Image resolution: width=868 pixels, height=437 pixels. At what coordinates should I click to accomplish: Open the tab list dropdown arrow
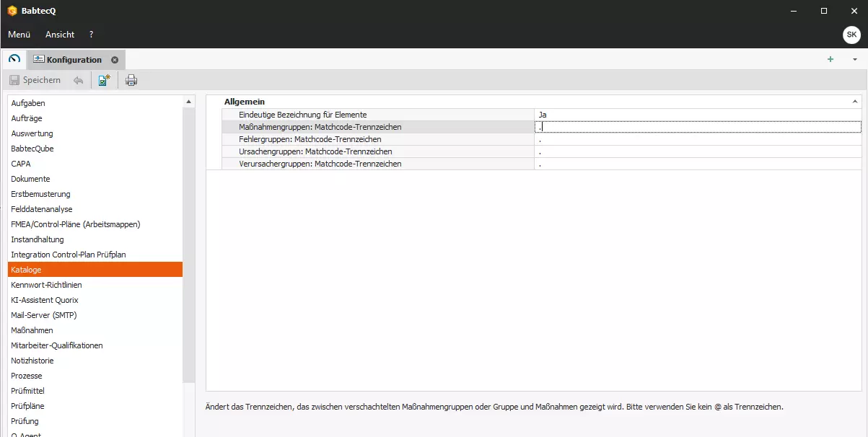(x=855, y=60)
